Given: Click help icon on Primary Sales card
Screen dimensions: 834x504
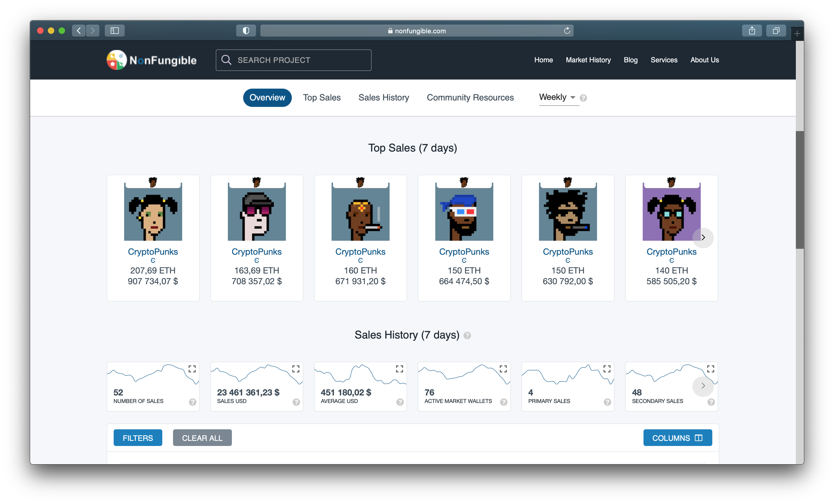Looking at the screenshot, I should click(x=607, y=402).
